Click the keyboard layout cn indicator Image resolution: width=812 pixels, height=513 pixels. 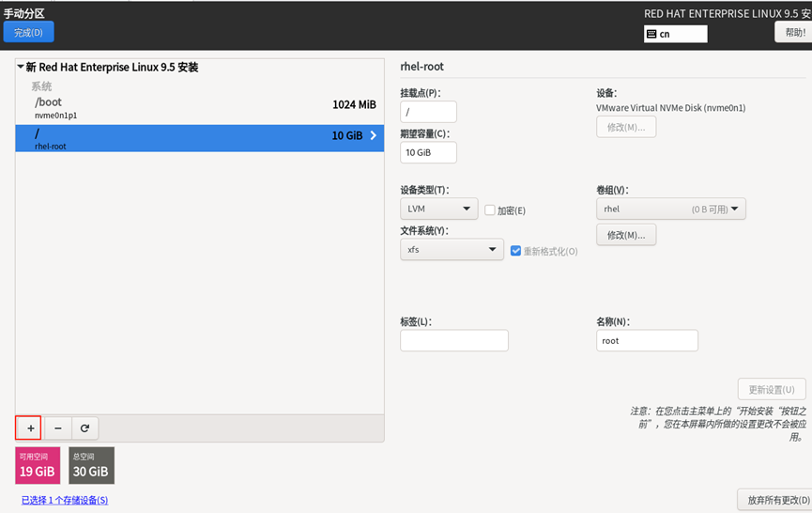675,34
